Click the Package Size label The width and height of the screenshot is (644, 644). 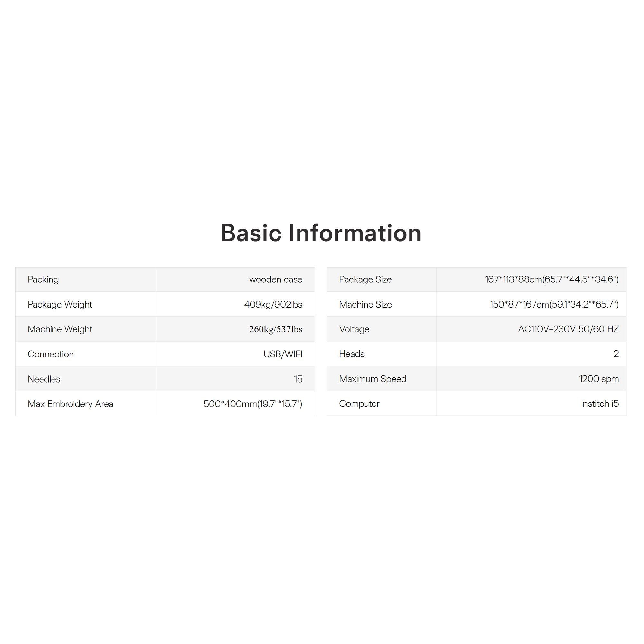365,279
